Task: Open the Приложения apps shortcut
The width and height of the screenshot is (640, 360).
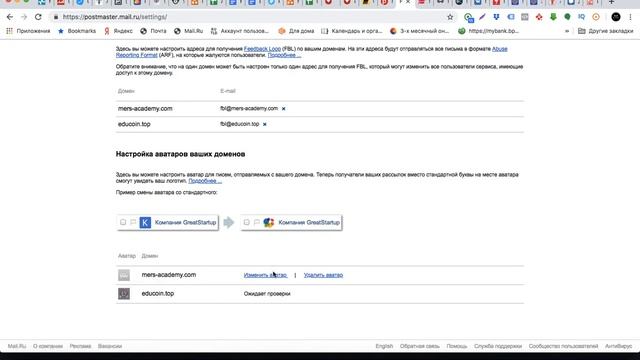Action: (28, 31)
